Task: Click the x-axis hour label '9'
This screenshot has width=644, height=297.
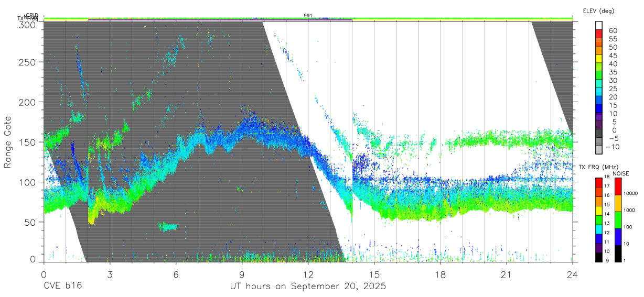Action: [x=242, y=274]
